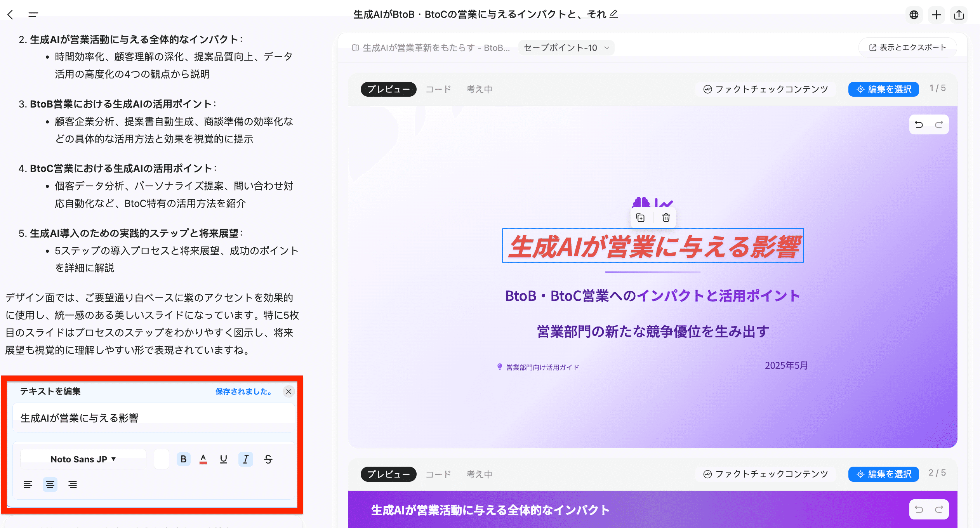980x528 pixels.
Task: Click the font size box
Action: (161, 459)
